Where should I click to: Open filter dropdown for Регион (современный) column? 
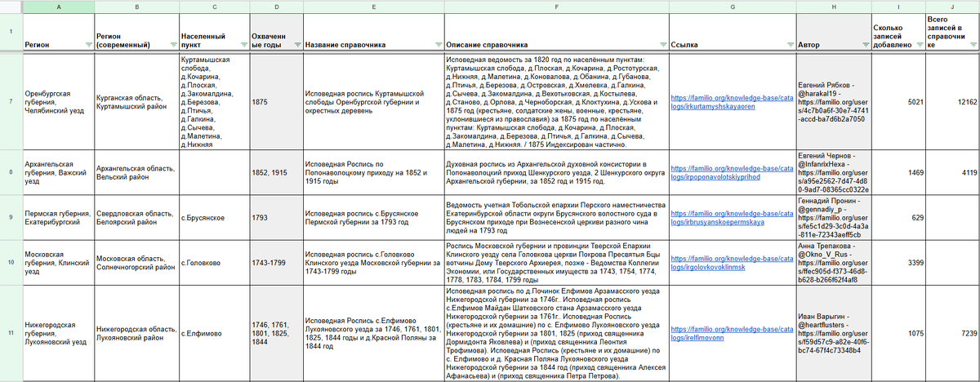pos(172,45)
